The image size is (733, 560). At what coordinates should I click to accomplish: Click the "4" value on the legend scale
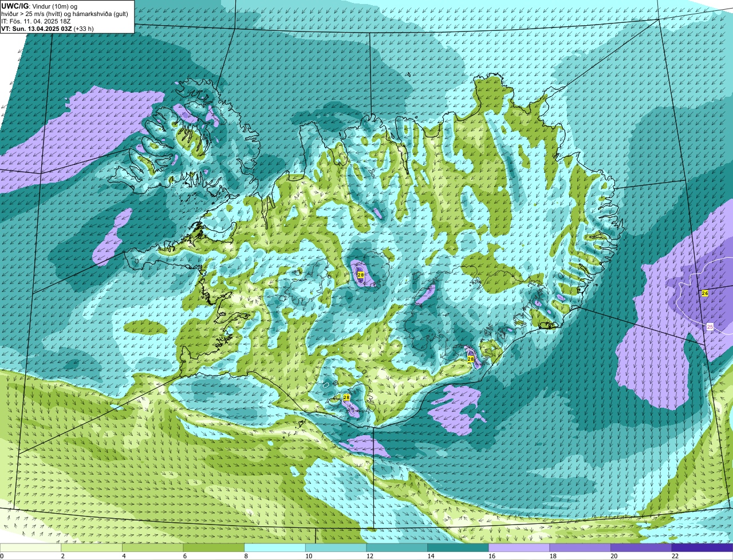(124, 556)
